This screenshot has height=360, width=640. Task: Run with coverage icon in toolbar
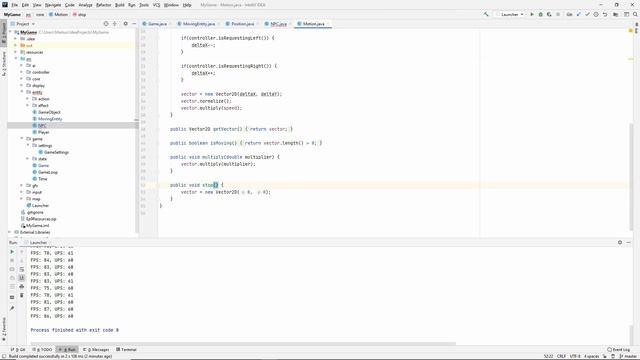point(549,14)
